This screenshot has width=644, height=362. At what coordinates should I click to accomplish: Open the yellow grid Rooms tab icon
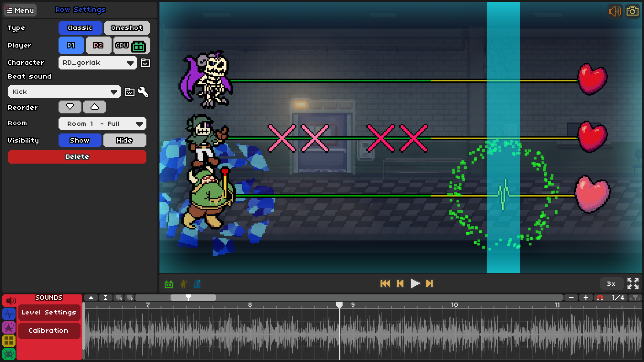(x=9, y=341)
